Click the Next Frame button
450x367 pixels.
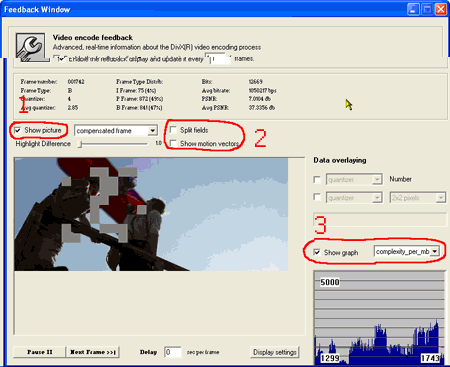click(x=93, y=352)
